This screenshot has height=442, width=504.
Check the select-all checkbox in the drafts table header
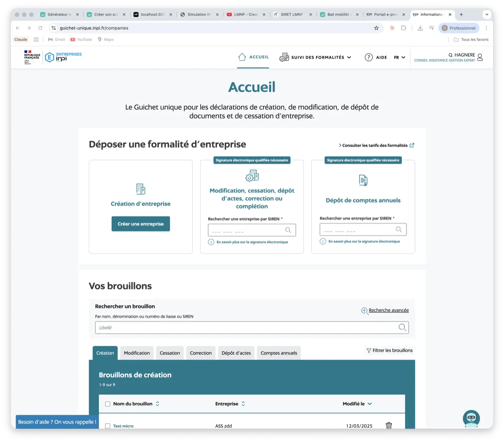pos(107,403)
